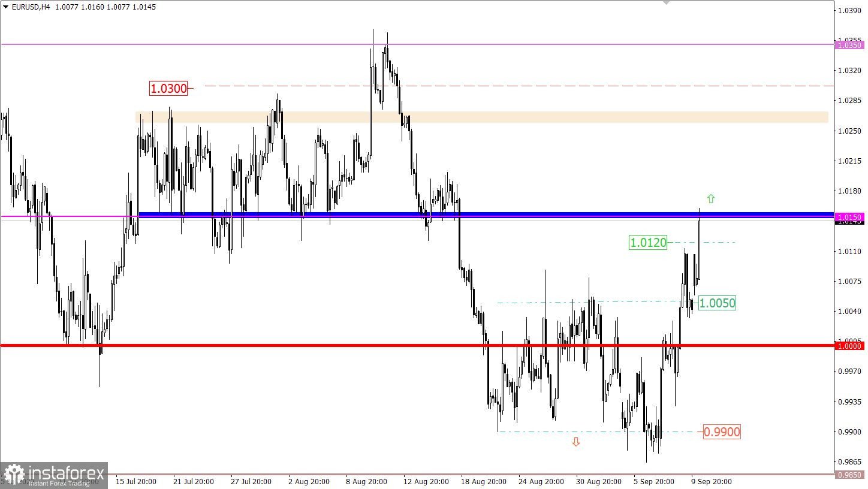Click the 1.0110 price axis value

pos(850,252)
